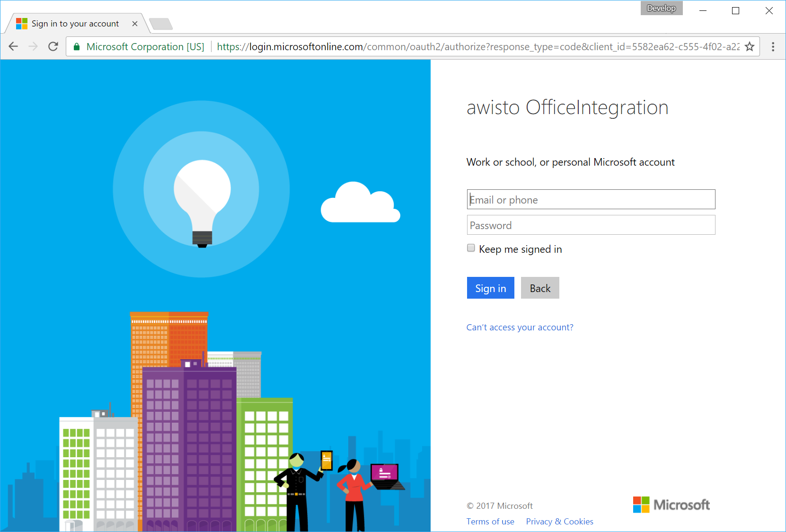Click the address bar URL

click(478, 46)
